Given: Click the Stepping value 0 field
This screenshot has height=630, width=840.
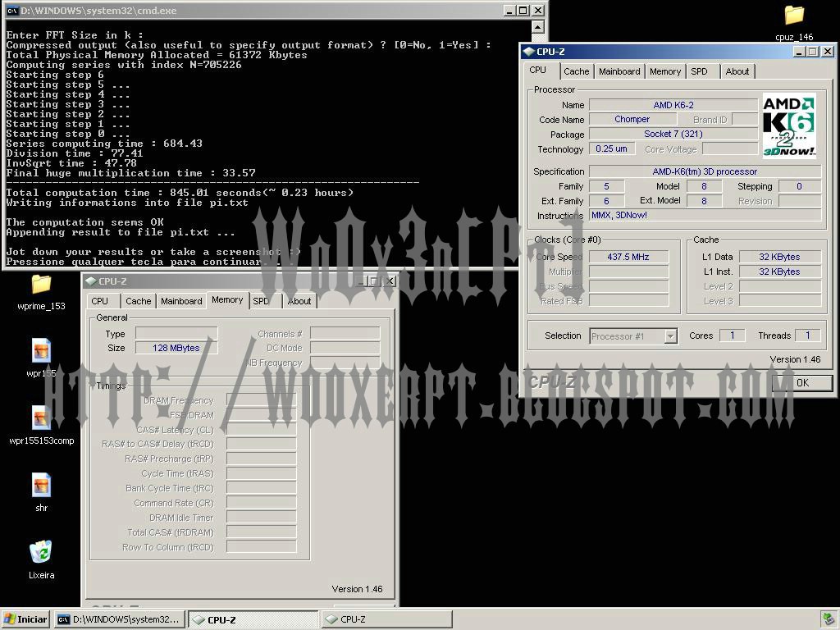Looking at the screenshot, I should 799,186.
